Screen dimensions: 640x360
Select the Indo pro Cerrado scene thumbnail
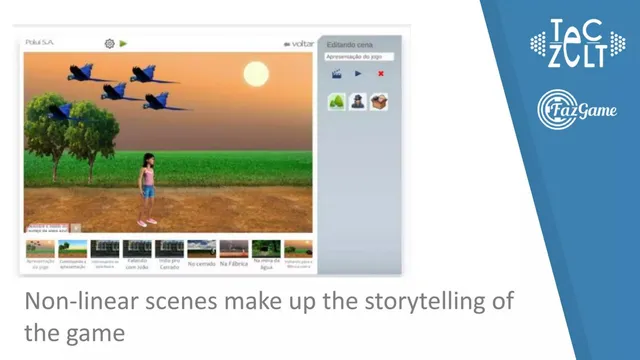pyautogui.click(x=169, y=249)
